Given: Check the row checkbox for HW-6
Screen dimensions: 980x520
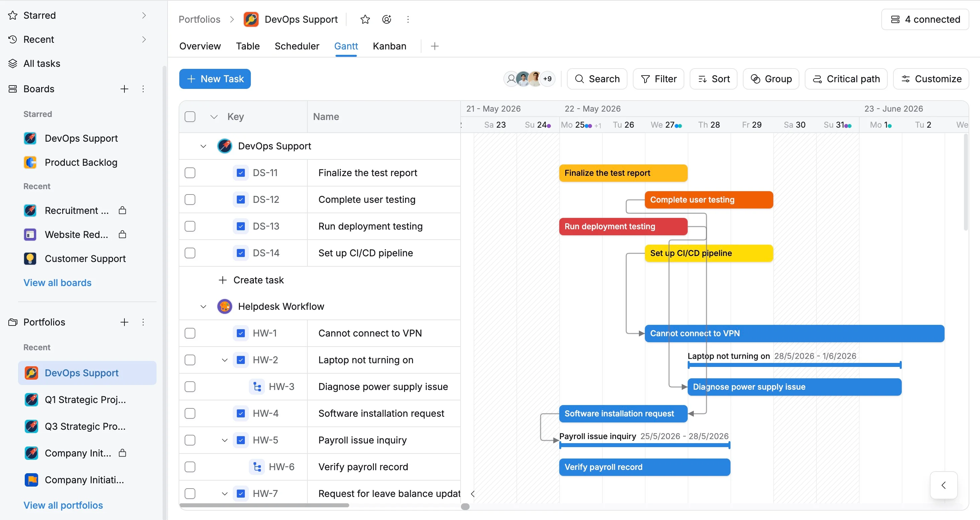Looking at the screenshot, I should click(x=190, y=467).
